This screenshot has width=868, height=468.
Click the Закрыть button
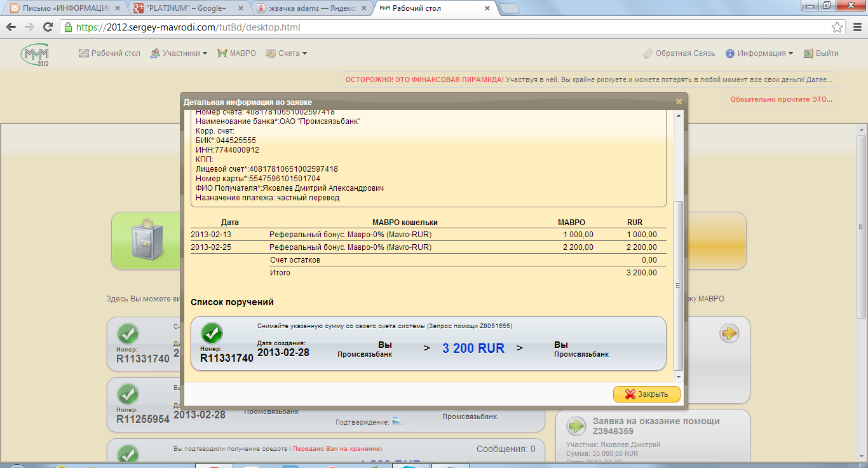pos(647,394)
